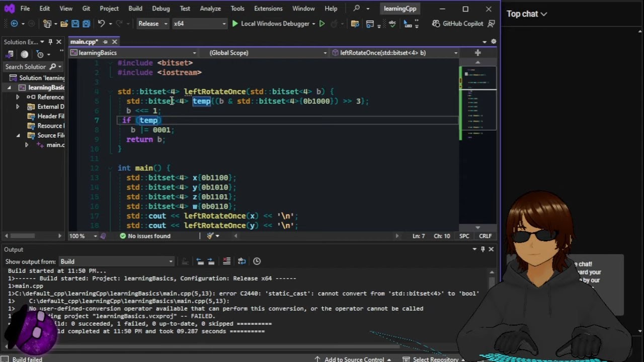
Task: Open the File menu
Action: click(25, 9)
